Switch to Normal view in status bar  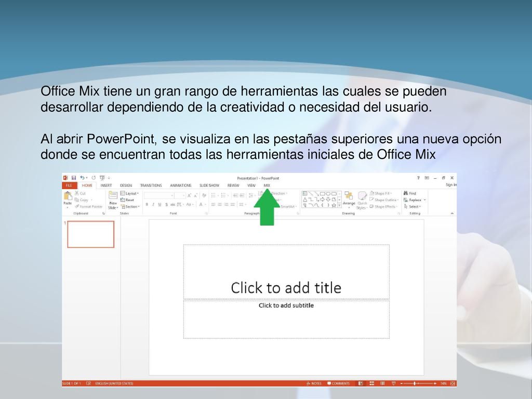[x=361, y=383]
